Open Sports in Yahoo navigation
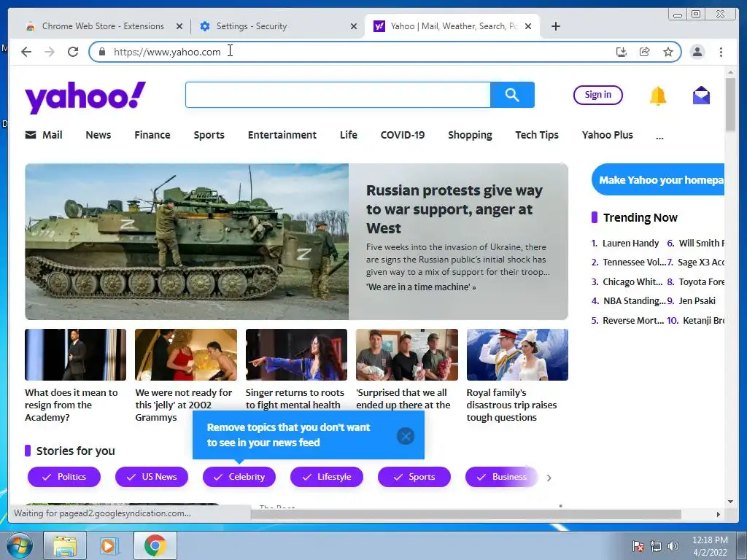This screenshot has width=747, height=560. (209, 135)
